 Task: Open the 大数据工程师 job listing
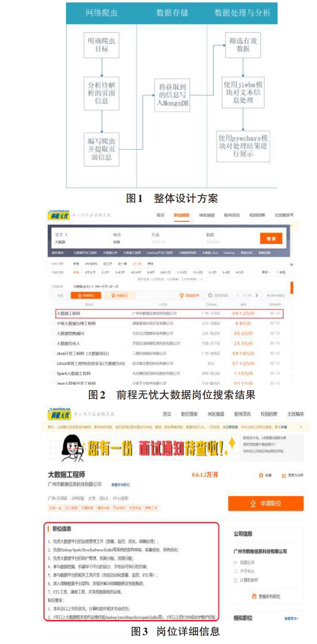(68, 313)
